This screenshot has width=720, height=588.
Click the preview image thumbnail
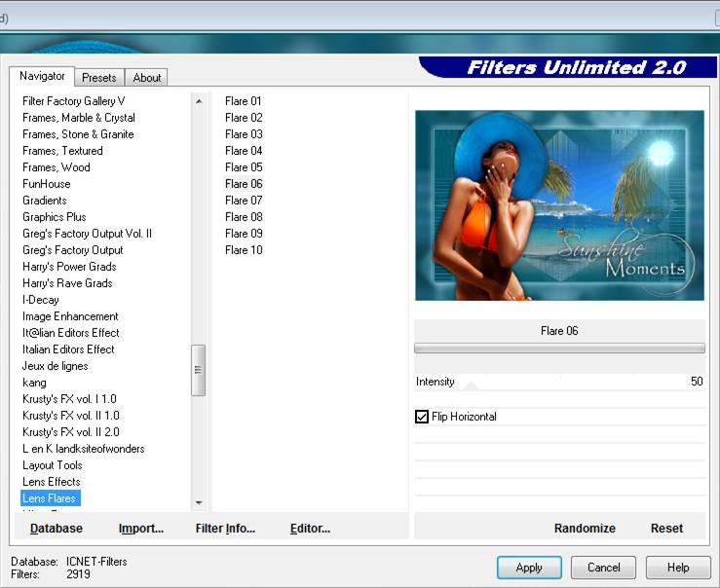(559, 205)
